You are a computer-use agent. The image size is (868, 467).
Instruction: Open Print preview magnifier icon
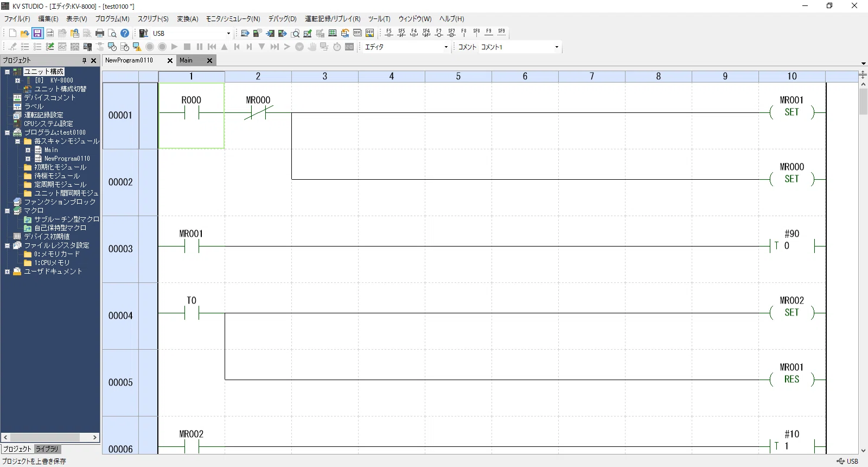click(x=112, y=33)
